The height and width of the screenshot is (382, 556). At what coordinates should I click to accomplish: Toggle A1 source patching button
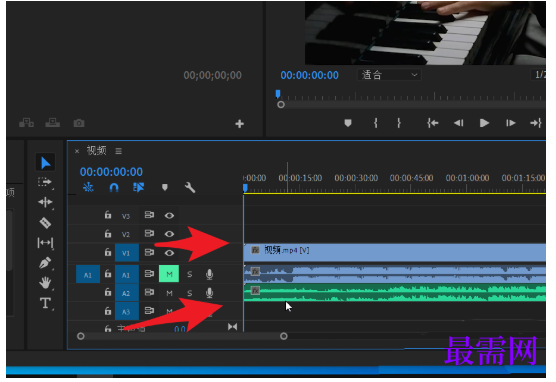click(88, 274)
